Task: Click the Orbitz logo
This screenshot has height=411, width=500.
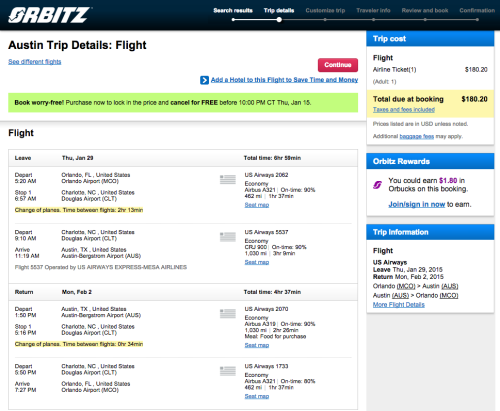Action: pos(49,15)
